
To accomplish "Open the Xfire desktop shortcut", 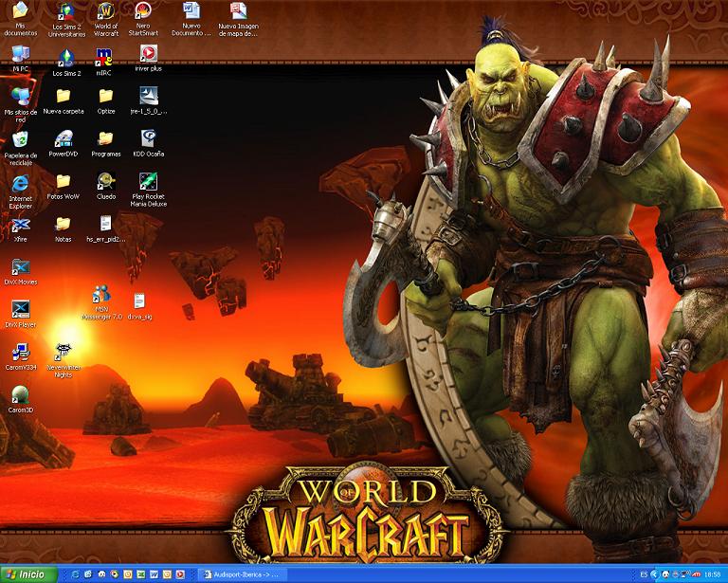I will click(21, 229).
